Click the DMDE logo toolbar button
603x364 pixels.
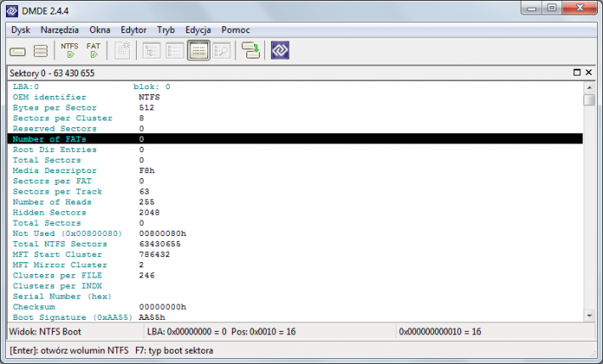tap(280, 50)
